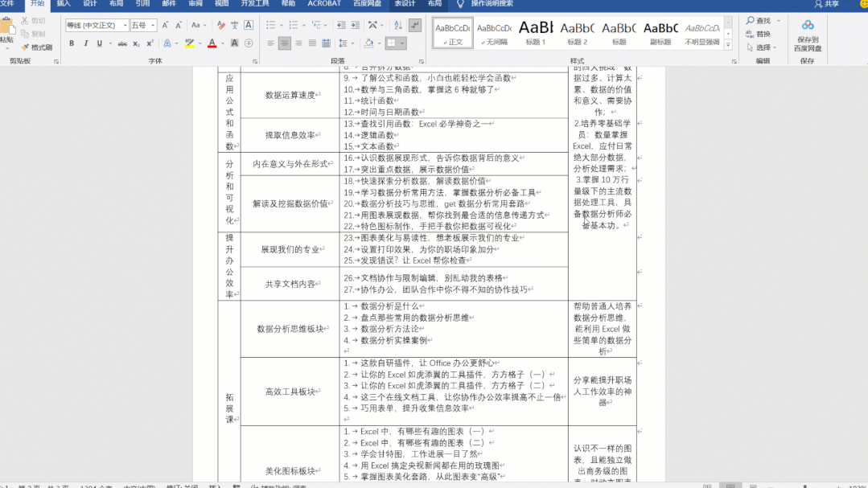This screenshot has width=868, height=488.
Task: Apply strikethrough to text
Action: pyautogui.click(x=122, y=43)
